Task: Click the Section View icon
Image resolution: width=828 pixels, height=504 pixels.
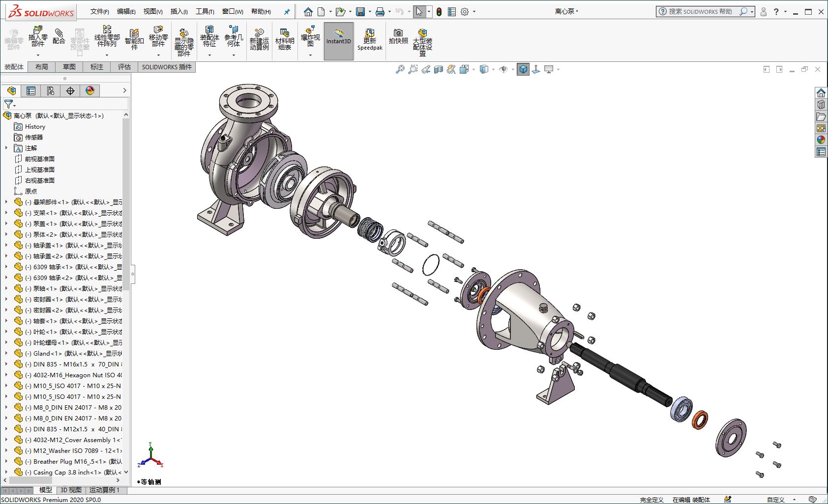Action: (439, 69)
